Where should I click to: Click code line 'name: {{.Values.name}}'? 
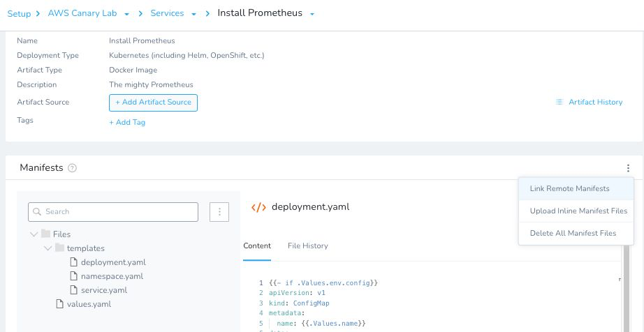pos(321,324)
